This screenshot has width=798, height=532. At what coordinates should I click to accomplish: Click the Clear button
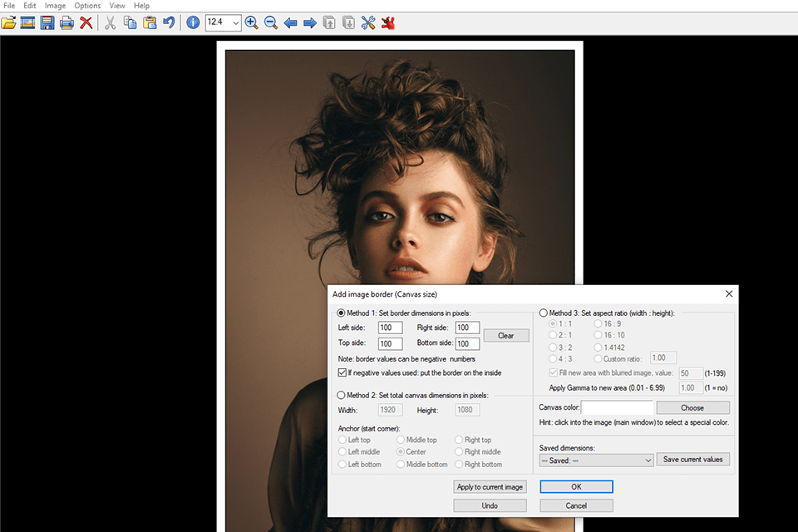506,336
